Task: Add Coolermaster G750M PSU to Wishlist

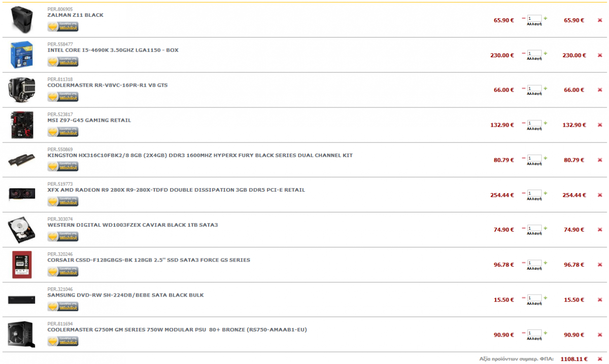Action: (x=63, y=342)
